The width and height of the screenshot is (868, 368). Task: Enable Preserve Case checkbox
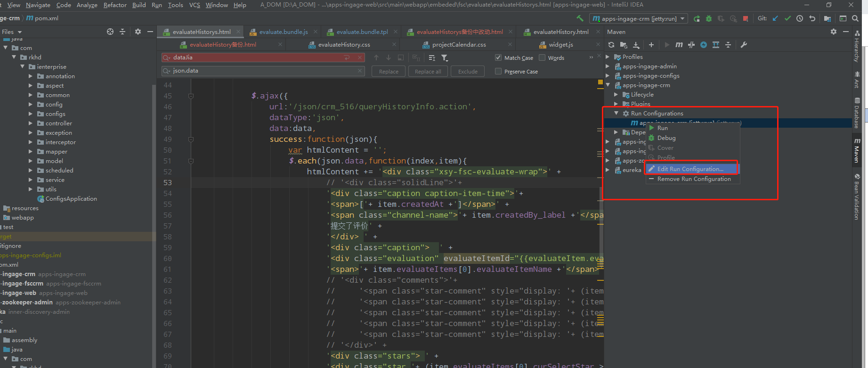click(x=498, y=72)
